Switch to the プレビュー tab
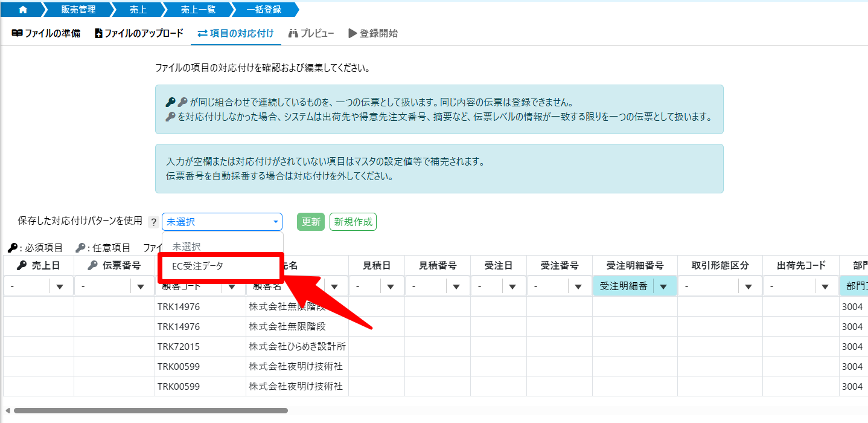Viewport: 868px width, 423px height. click(311, 33)
